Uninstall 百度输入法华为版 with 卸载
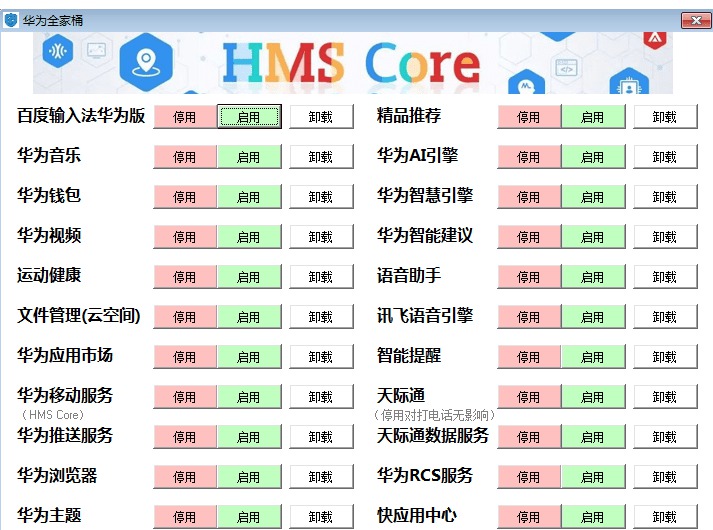 [x=321, y=117]
